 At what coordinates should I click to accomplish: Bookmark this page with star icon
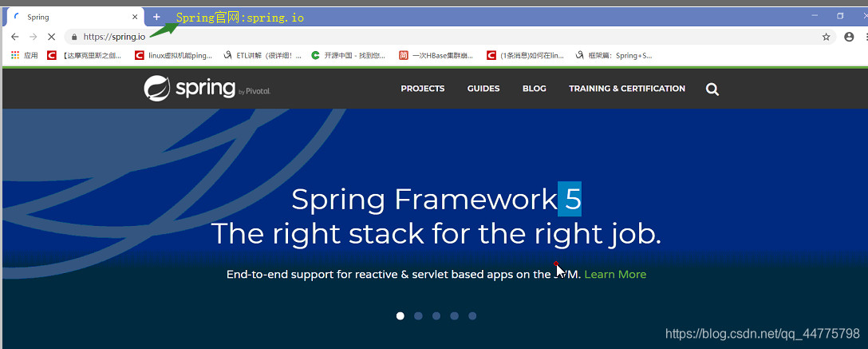coord(826,37)
